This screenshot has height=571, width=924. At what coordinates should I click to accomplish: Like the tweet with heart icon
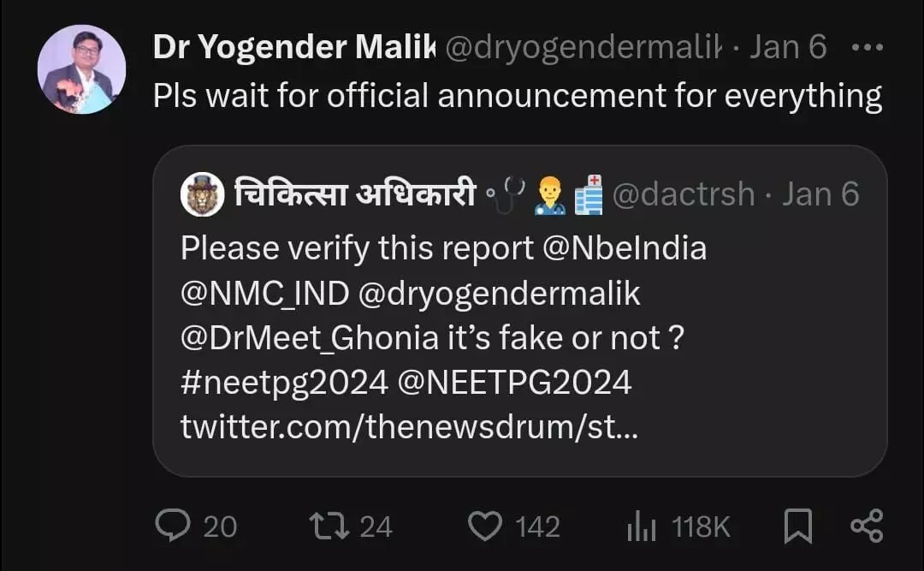(486, 526)
